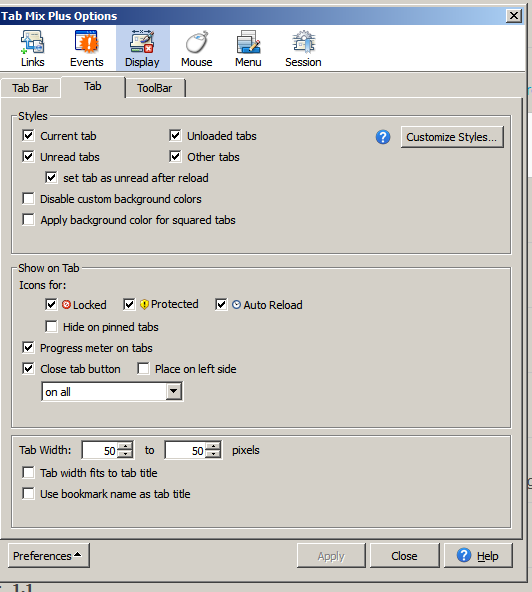
Task: Toggle the Other tabs style checkbox
Action: (175, 157)
